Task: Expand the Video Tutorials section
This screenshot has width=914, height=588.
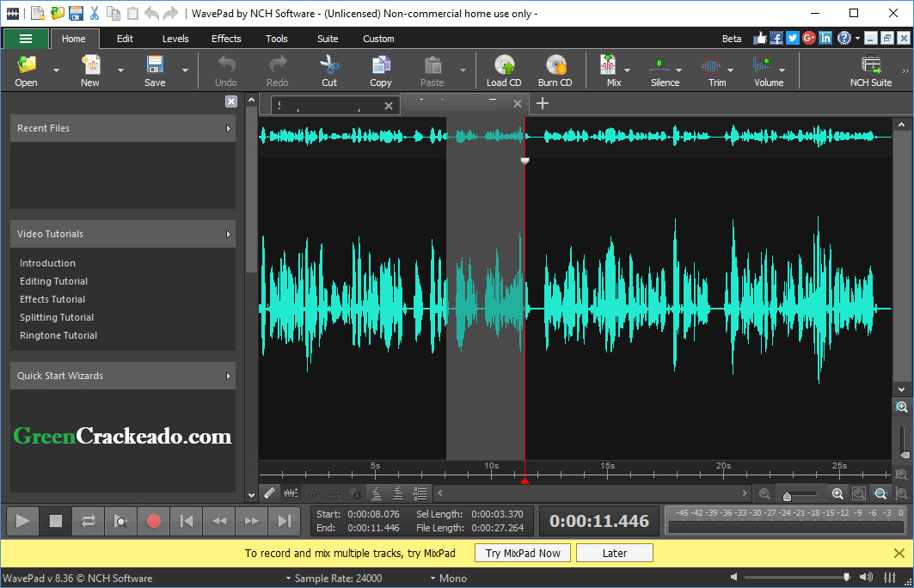Action: point(122,233)
